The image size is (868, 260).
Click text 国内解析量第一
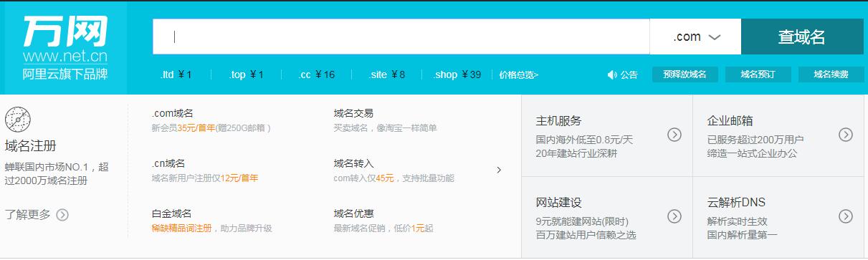(742, 235)
